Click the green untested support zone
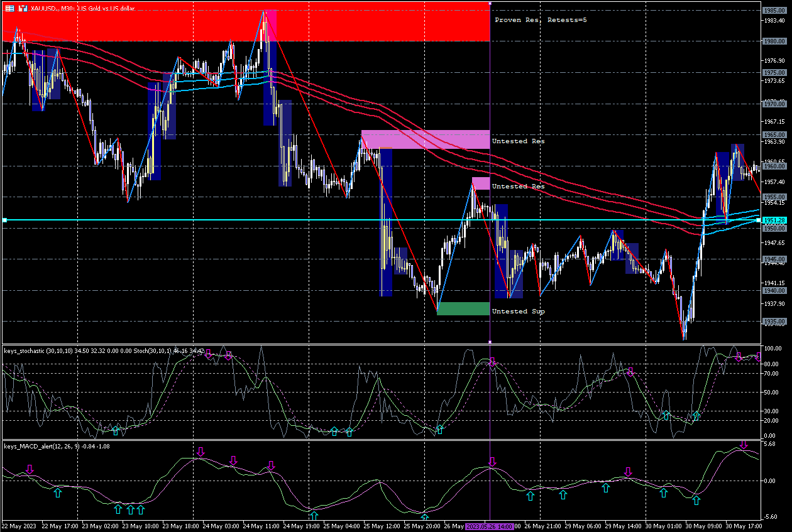This screenshot has height=532, width=792. tap(463, 308)
